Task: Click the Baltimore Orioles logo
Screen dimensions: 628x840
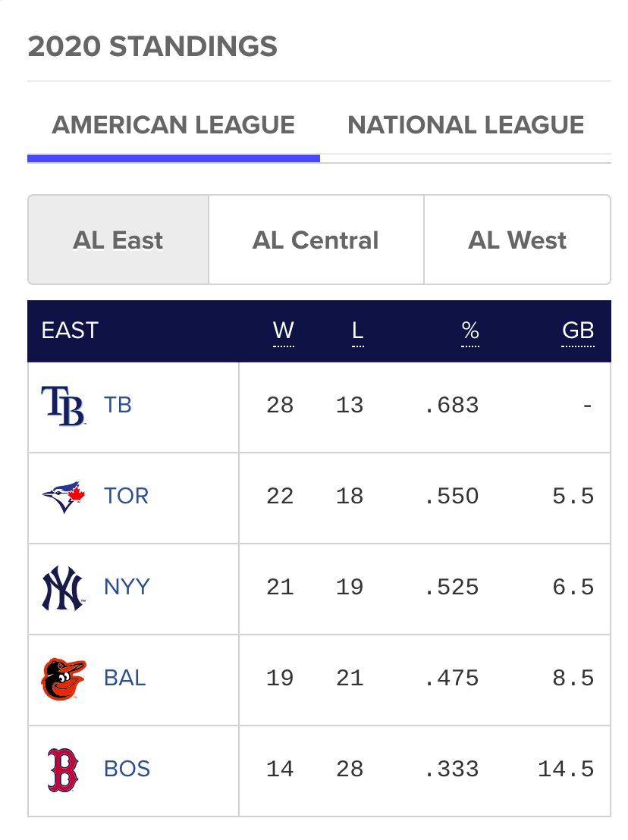Action: [63, 679]
